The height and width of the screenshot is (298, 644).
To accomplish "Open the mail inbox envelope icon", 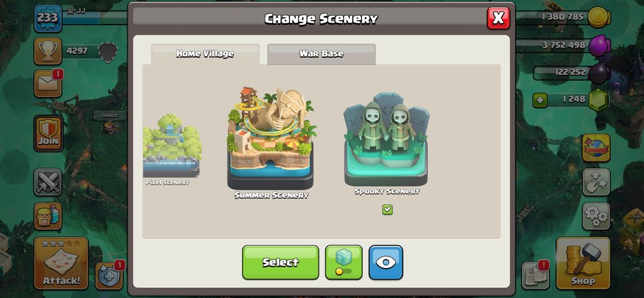I will [x=48, y=83].
